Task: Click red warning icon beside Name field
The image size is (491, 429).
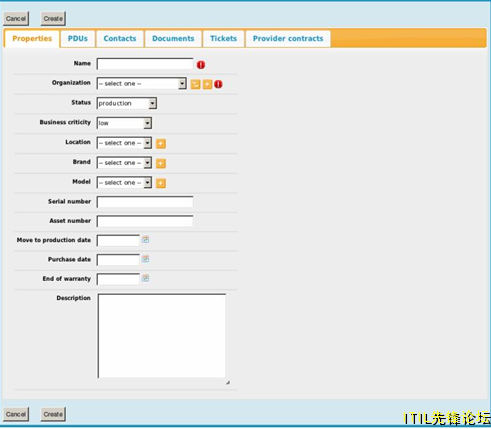Action: pos(201,65)
